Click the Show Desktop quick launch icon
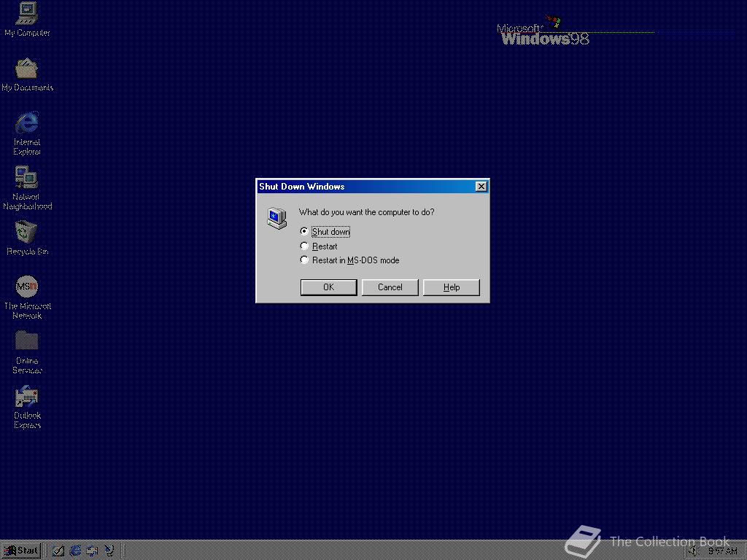 tap(58, 551)
